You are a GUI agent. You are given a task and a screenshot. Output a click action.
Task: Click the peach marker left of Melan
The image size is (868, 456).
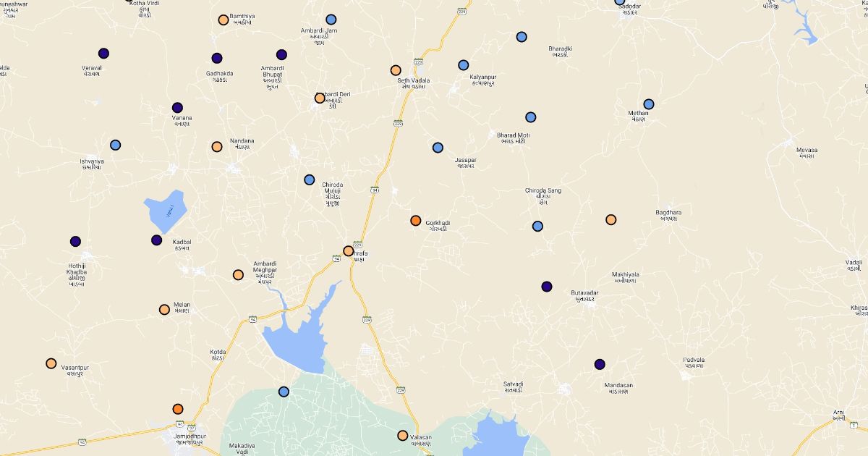click(x=164, y=310)
